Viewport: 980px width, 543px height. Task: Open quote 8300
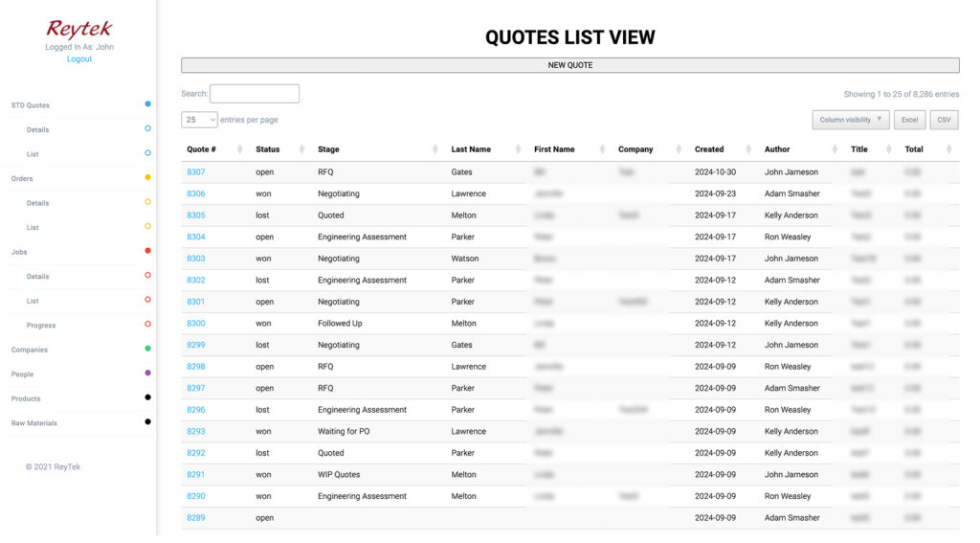[195, 323]
